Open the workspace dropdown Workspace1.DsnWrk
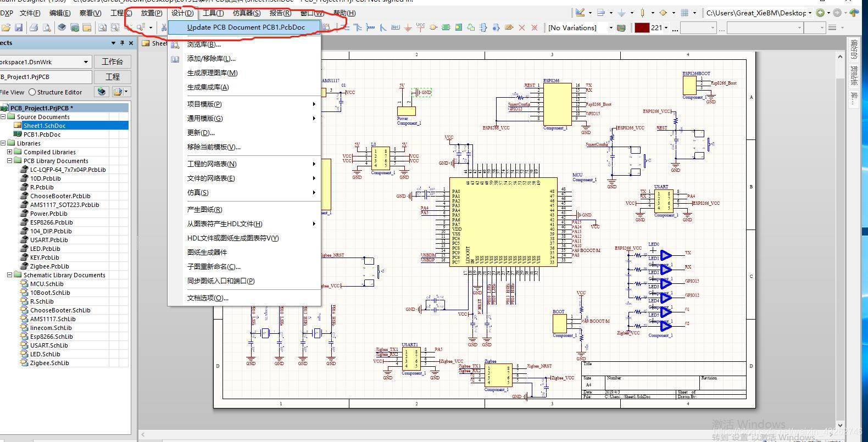This screenshot has width=868, height=442. pos(86,62)
